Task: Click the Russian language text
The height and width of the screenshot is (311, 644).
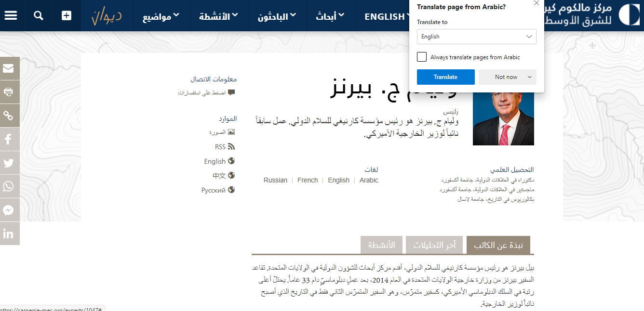Action: point(275,180)
